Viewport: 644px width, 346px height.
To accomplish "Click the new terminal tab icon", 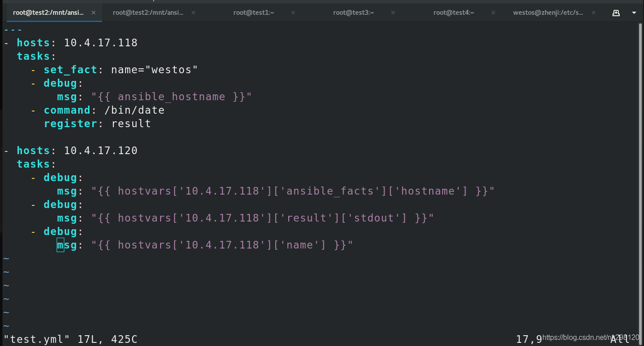I will [616, 13].
